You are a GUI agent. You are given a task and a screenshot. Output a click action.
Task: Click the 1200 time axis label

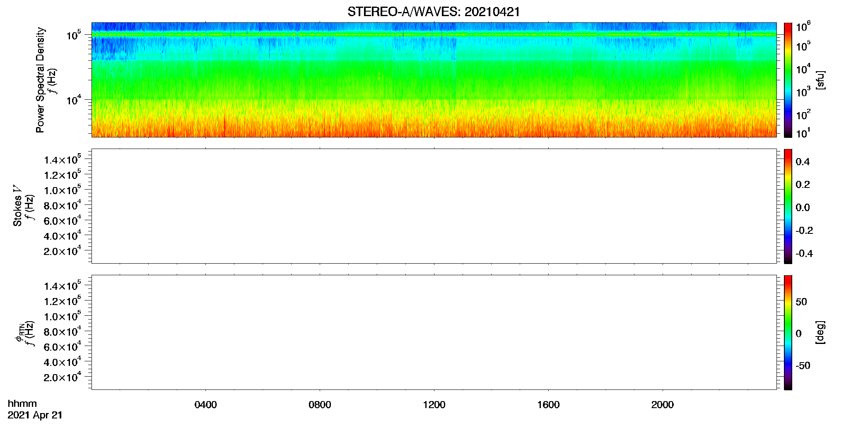[434, 405]
